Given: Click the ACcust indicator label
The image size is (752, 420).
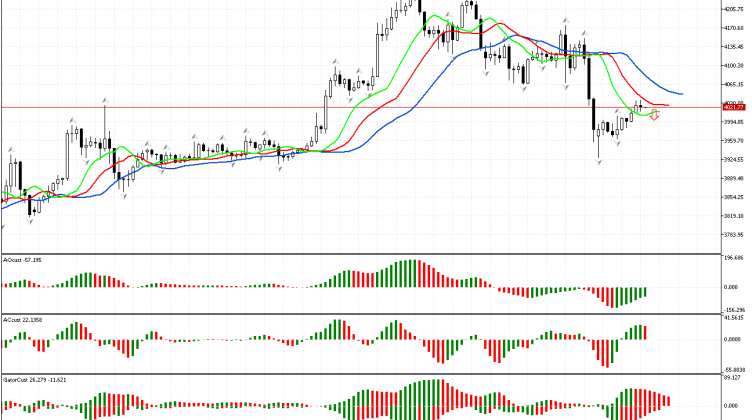Looking at the screenshot, I should [22, 320].
